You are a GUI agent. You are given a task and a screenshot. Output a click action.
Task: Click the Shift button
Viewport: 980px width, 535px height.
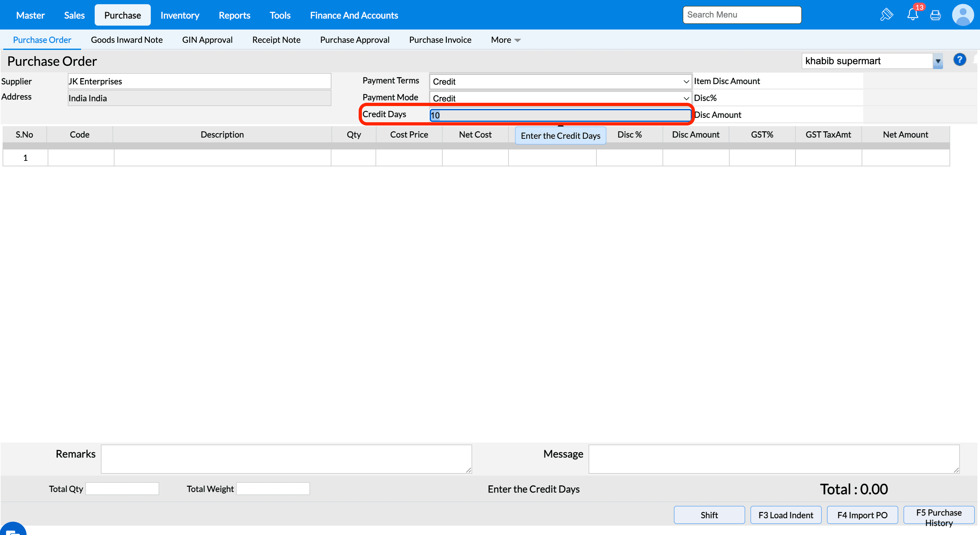709,515
